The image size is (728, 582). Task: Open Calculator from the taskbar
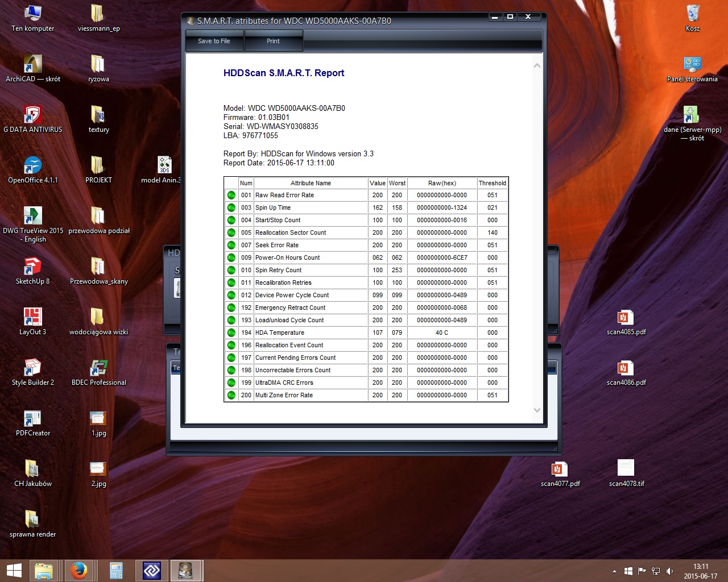(116, 571)
